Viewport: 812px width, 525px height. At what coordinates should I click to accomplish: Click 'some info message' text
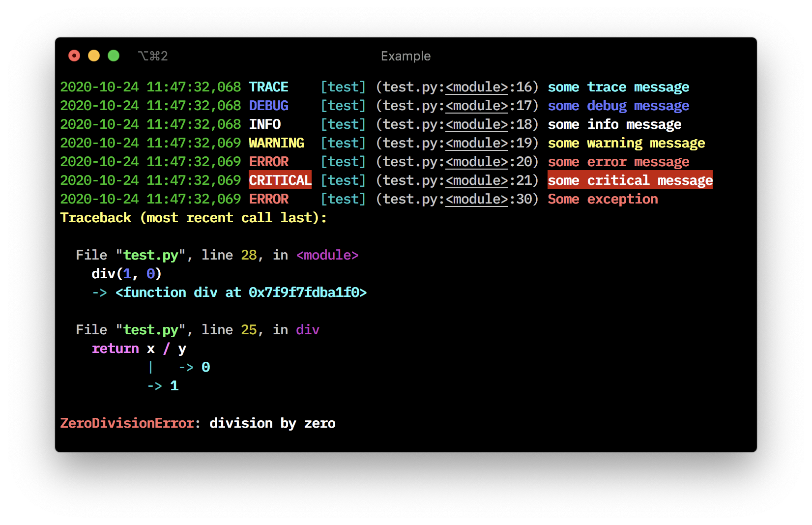point(614,124)
